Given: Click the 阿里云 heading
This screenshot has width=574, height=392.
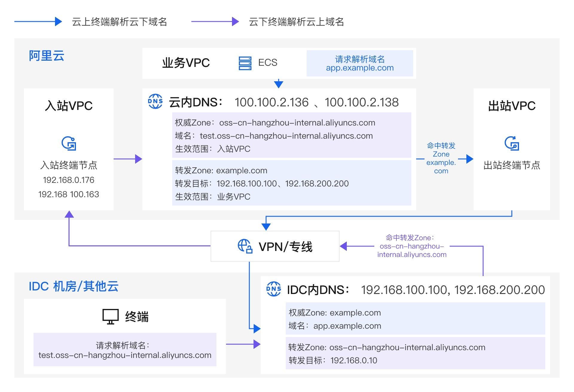Looking at the screenshot, I should click(x=46, y=56).
